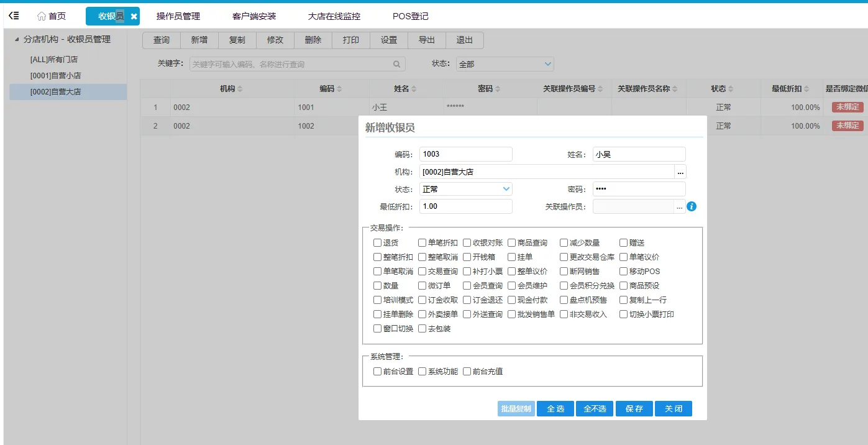Save the new cashier with 保存

pos(634,409)
